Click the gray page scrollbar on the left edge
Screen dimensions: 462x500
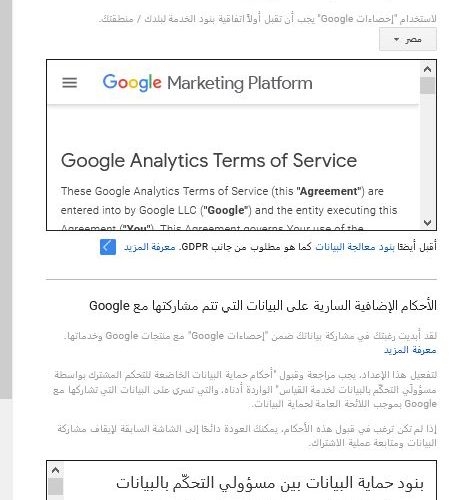click(x=6, y=199)
